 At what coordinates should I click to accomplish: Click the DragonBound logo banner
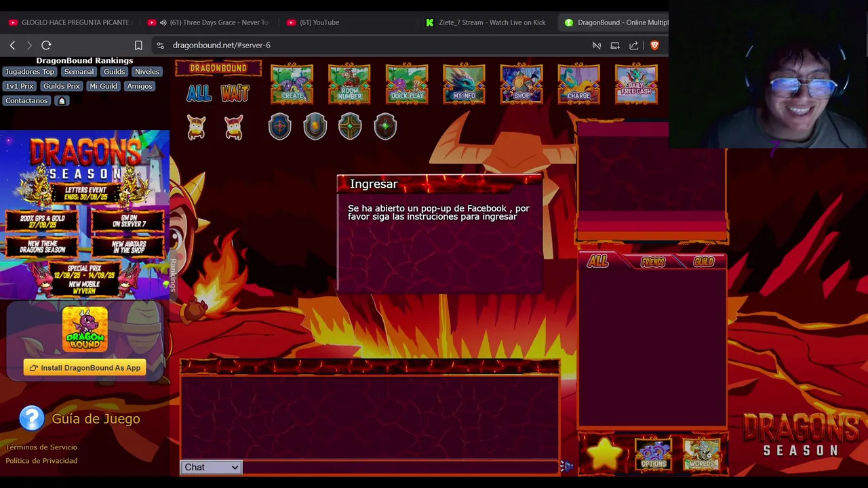(218, 68)
